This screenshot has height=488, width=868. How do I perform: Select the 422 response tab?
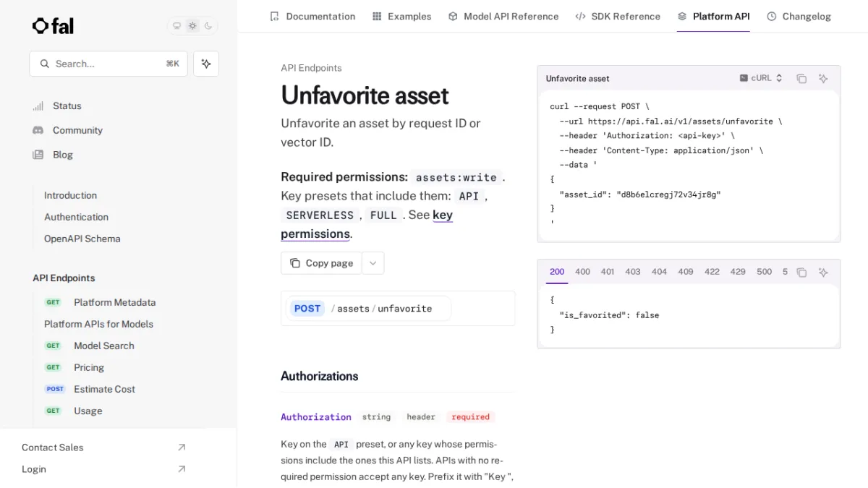tap(712, 272)
